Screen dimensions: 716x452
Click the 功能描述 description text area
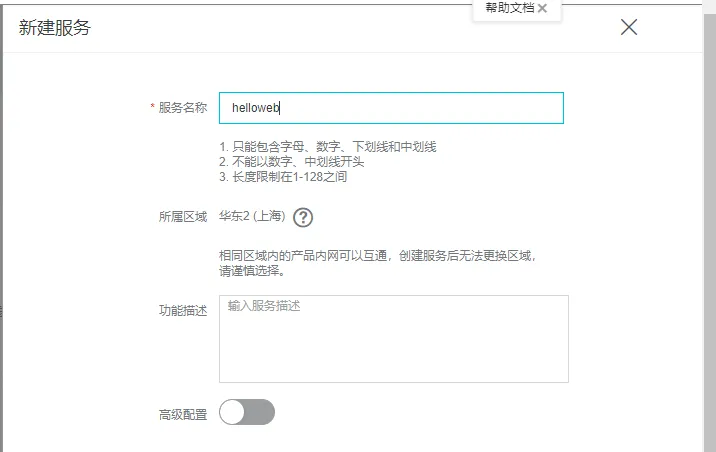pos(393,339)
